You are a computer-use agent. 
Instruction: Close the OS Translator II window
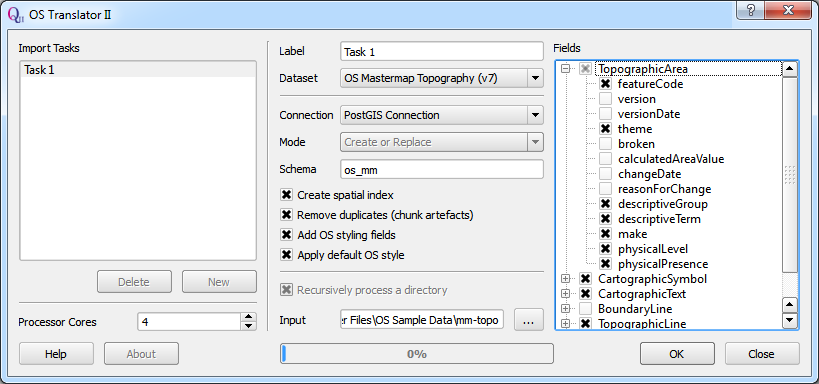point(789,9)
